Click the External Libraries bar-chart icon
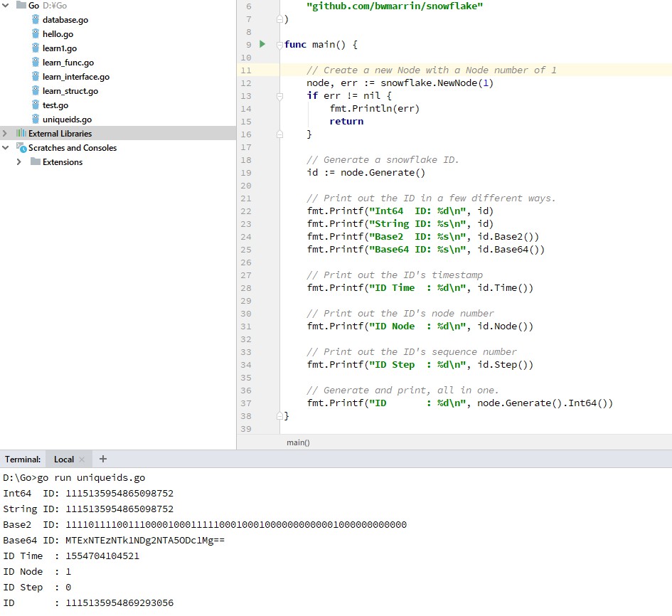The height and width of the screenshot is (616, 672). click(21, 133)
